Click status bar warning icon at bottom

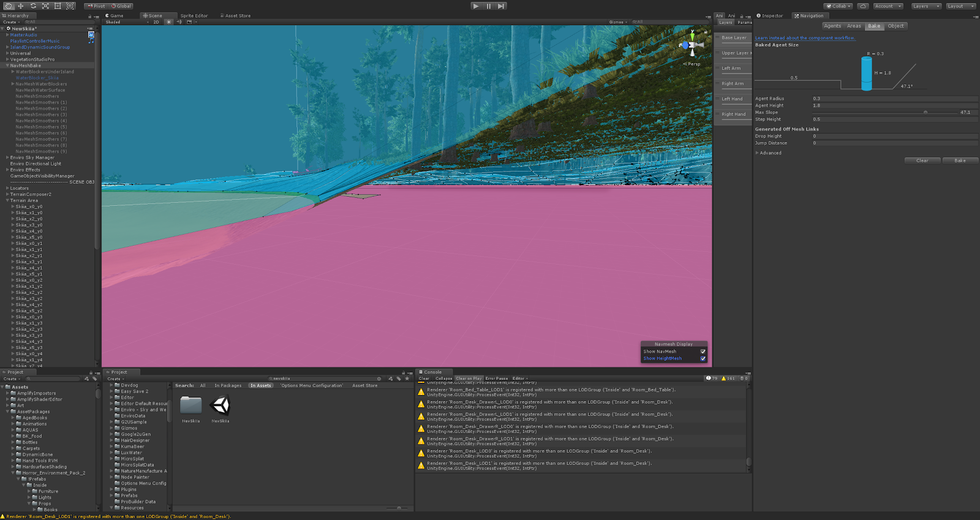coord(3,516)
